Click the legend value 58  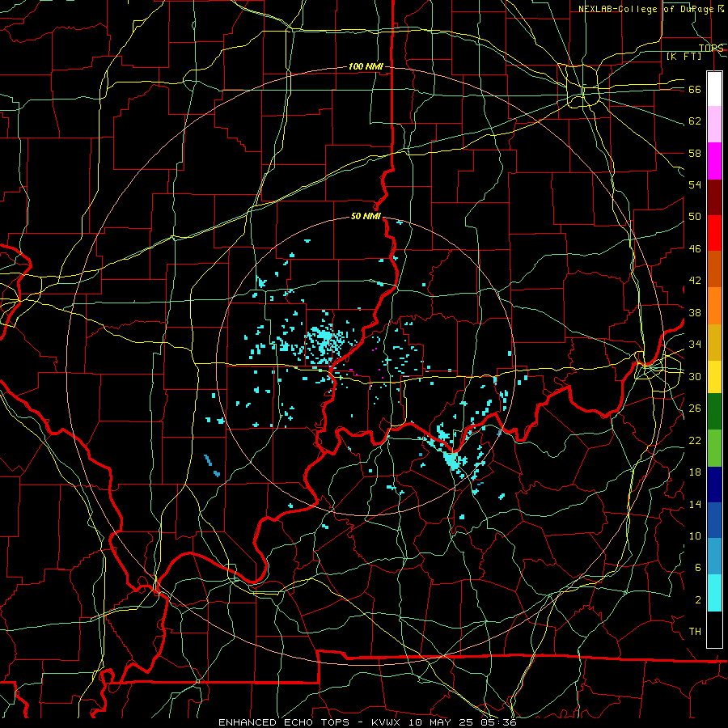pos(695,153)
